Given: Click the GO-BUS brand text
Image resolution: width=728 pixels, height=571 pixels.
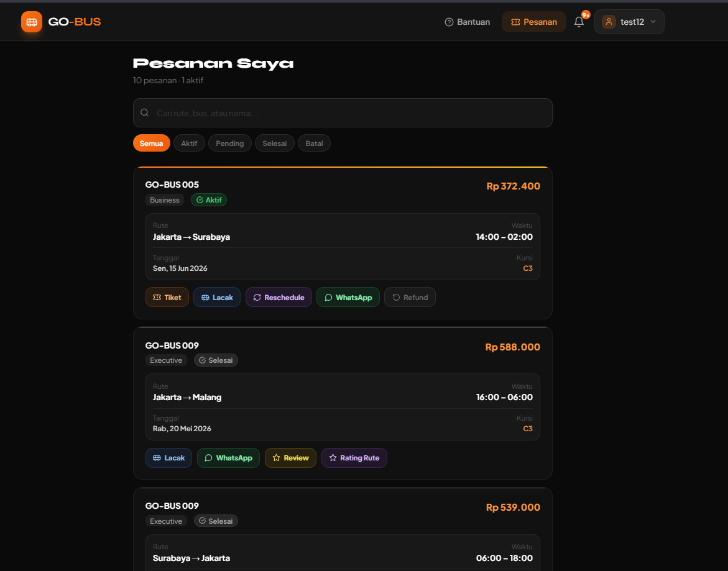Looking at the screenshot, I should coord(74,22).
